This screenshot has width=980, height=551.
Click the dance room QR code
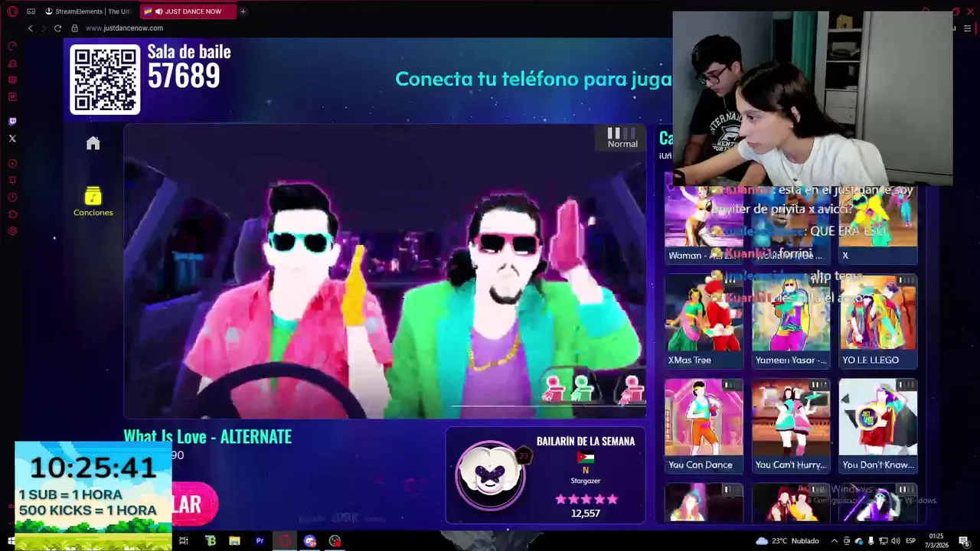pyautogui.click(x=105, y=79)
